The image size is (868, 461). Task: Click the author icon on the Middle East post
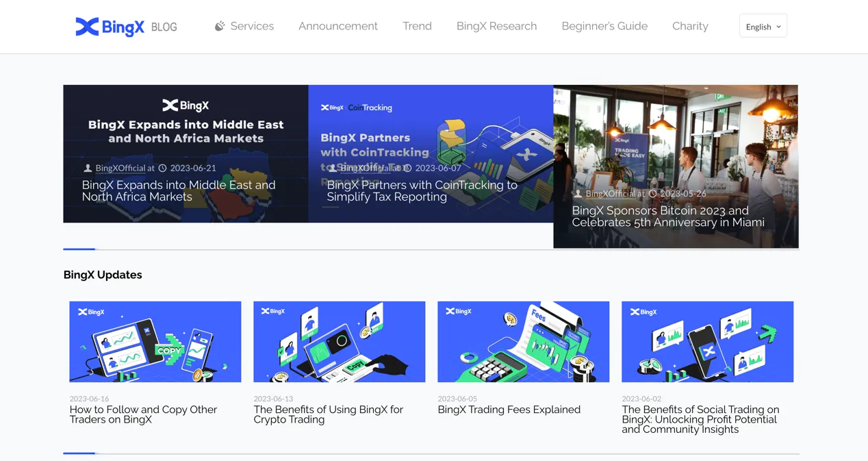pos(88,168)
